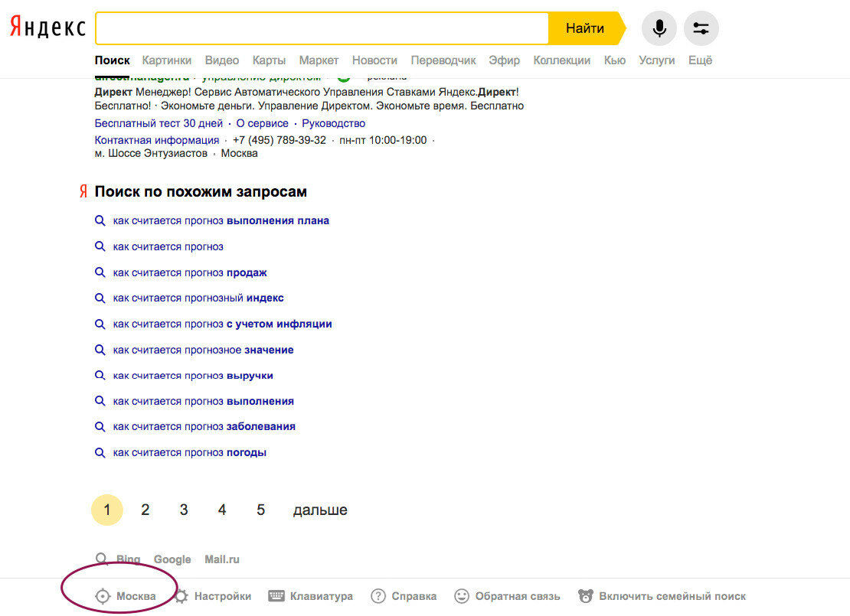Expand the Ещё menu in navigation
850x616 pixels.
(700, 60)
